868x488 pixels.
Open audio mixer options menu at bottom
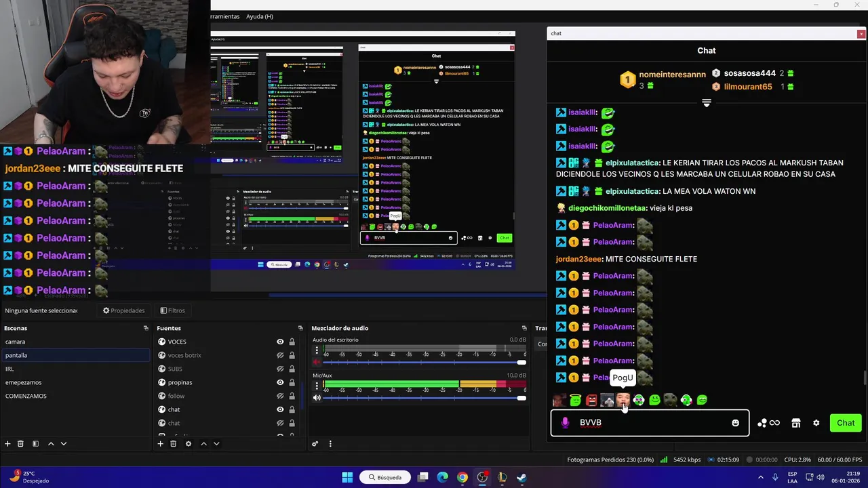[330, 444]
